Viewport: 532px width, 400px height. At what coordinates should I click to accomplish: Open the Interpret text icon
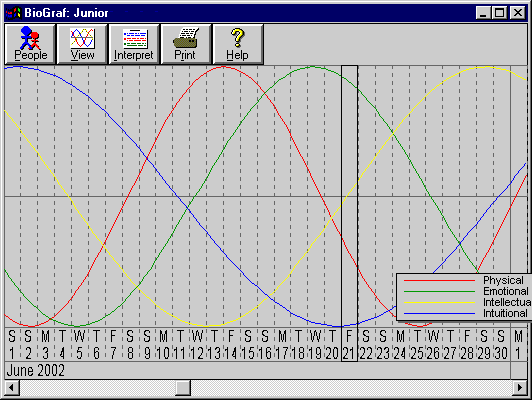pos(135,39)
